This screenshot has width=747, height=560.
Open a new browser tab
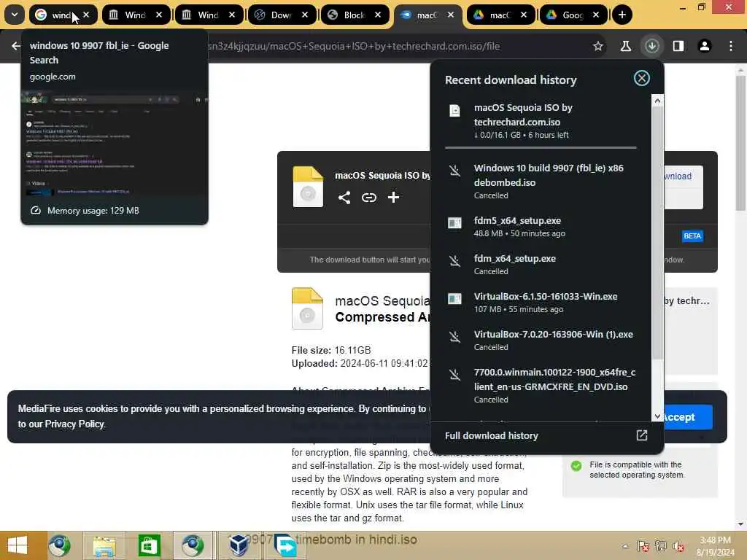622,15
